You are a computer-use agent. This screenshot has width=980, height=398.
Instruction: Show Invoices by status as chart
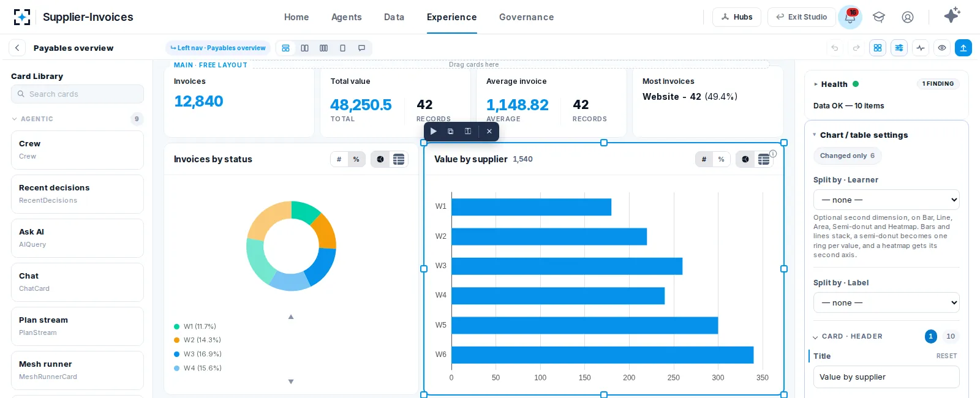point(380,159)
